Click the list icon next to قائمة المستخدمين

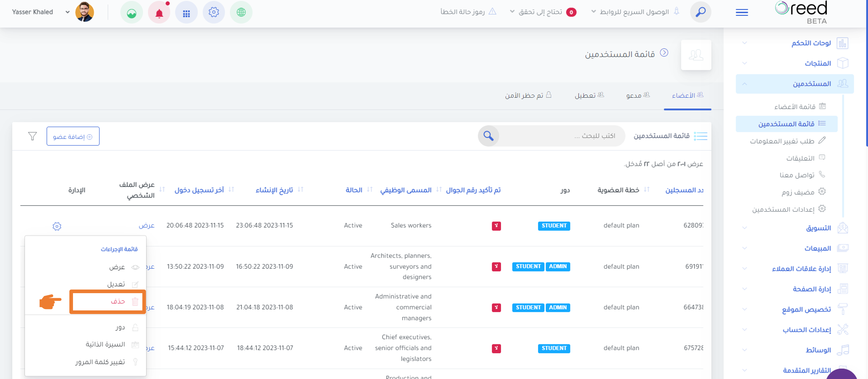pos(701,136)
